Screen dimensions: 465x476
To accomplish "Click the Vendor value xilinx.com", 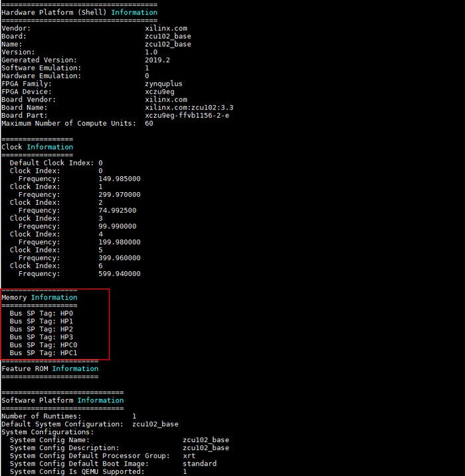I will point(166,28).
